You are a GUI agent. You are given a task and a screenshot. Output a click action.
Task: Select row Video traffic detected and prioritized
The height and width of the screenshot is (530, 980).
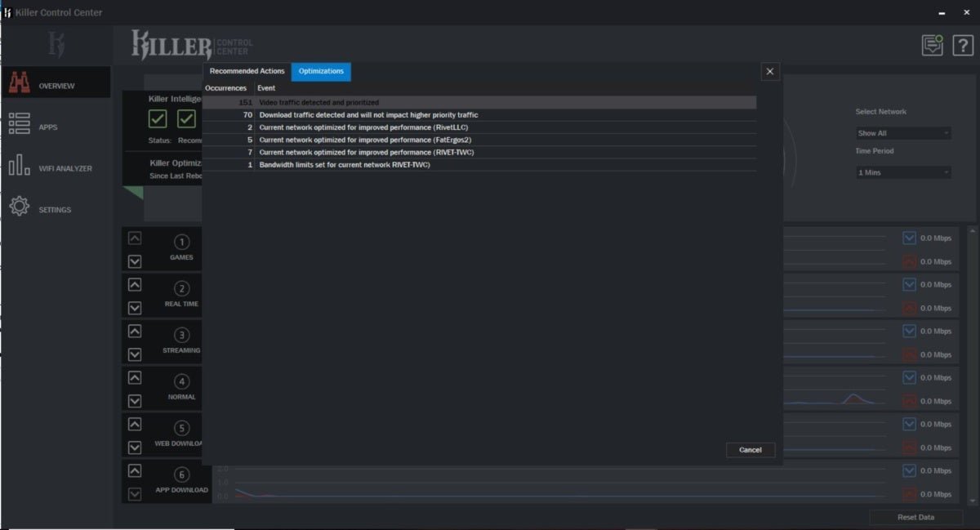[479, 103]
